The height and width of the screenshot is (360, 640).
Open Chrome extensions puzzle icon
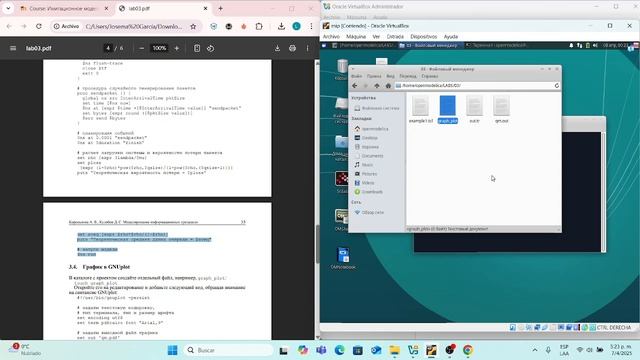click(259, 26)
